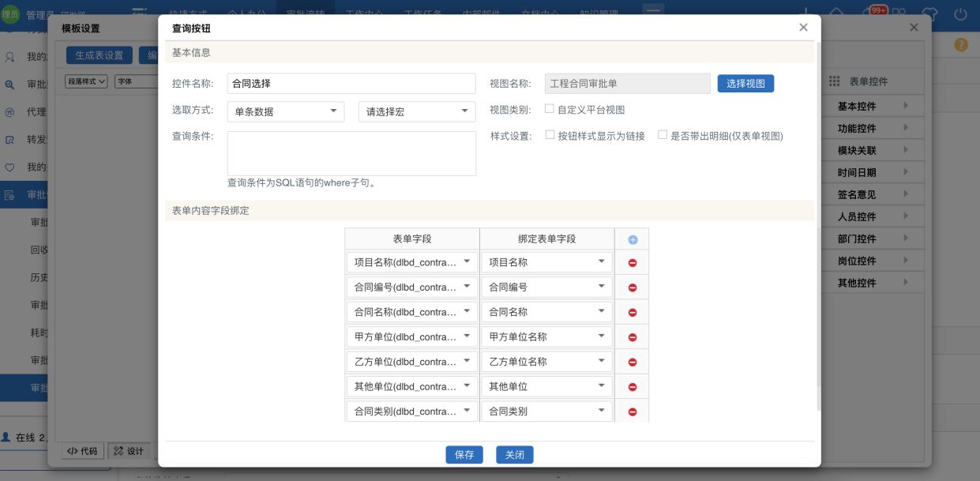Open the 单条数据 selection mode dropdown
The width and height of the screenshot is (980, 481).
285,111
